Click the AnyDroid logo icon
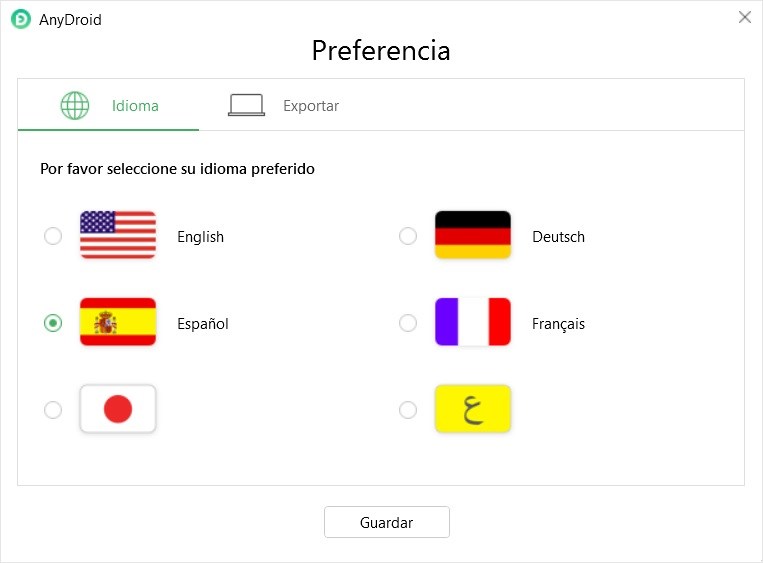 point(21,19)
